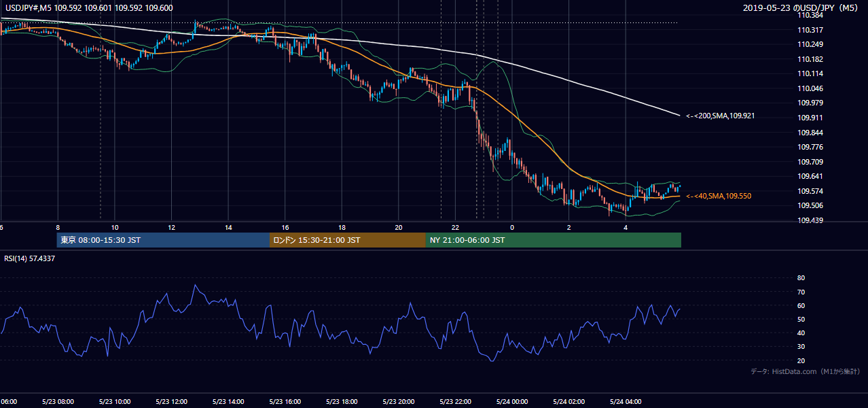
Task: Click RSI scale value 80
Action: coord(801,278)
